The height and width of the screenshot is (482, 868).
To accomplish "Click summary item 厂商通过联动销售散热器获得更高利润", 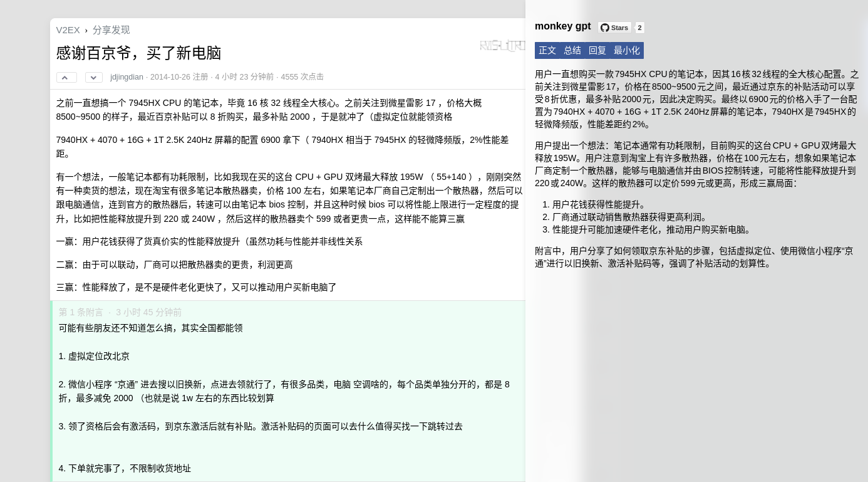I will click(629, 217).
